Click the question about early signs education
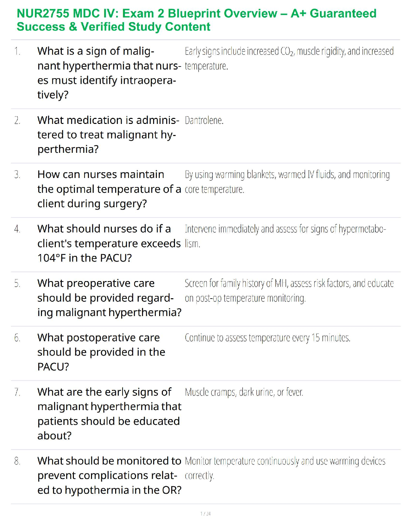Image resolution: width=411 pixels, height=532 pixels. pos(109,413)
